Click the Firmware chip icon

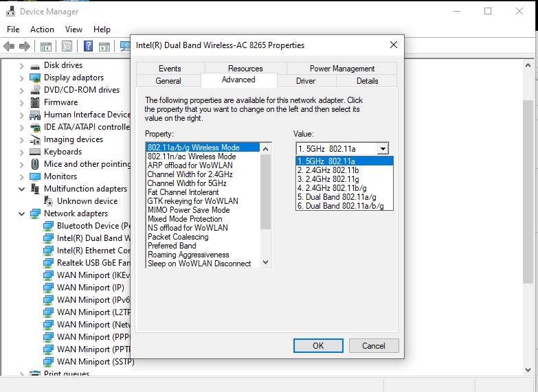[34, 102]
